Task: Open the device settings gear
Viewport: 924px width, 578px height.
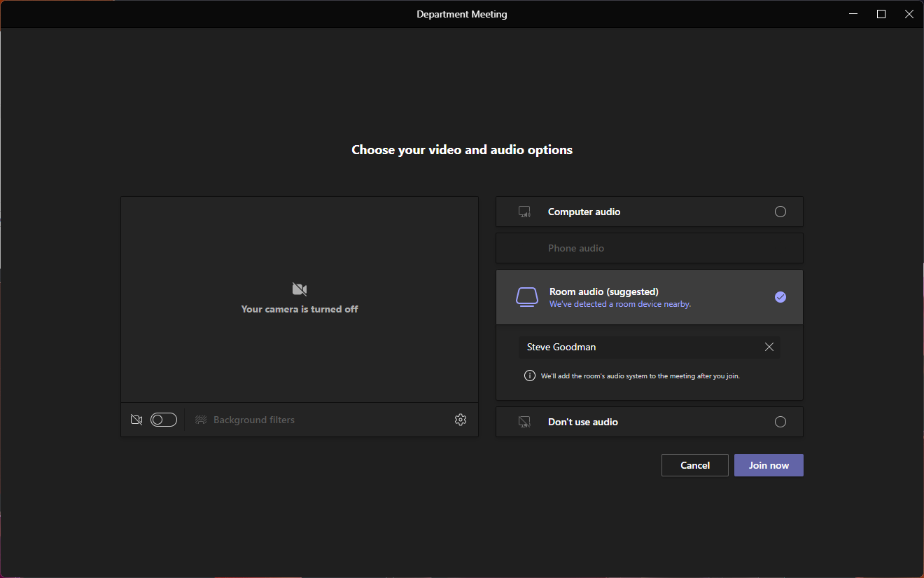Action: [x=460, y=419]
